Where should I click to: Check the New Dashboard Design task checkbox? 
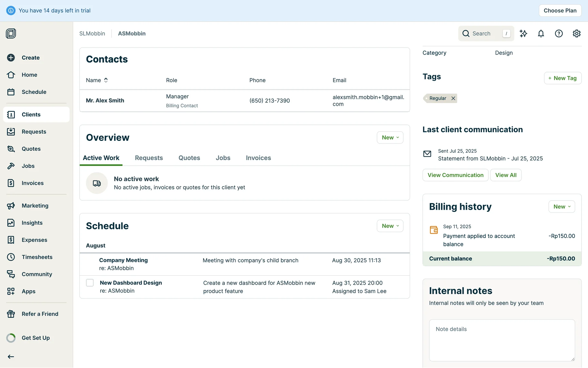pyautogui.click(x=90, y=283)
